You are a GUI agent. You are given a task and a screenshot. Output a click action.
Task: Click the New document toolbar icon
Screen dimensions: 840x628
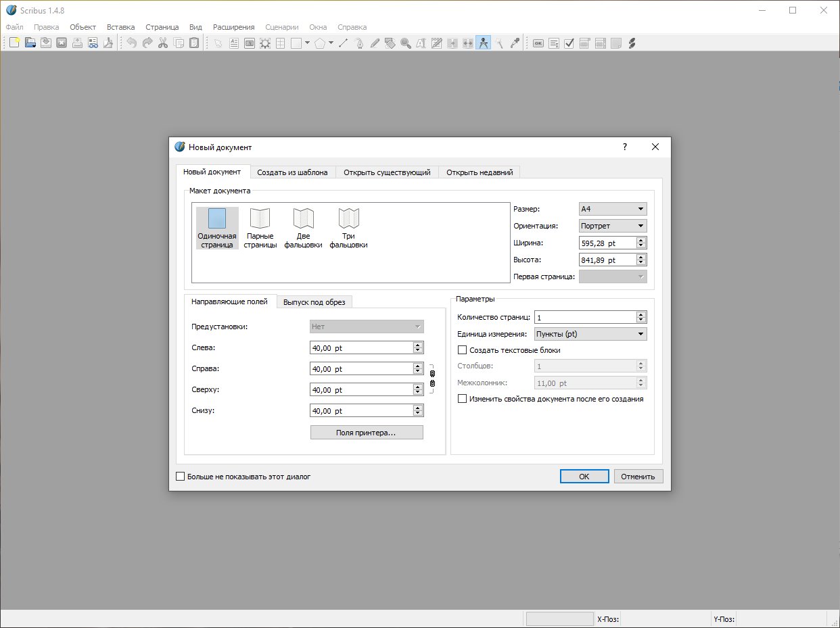click(x=14, y=43)
